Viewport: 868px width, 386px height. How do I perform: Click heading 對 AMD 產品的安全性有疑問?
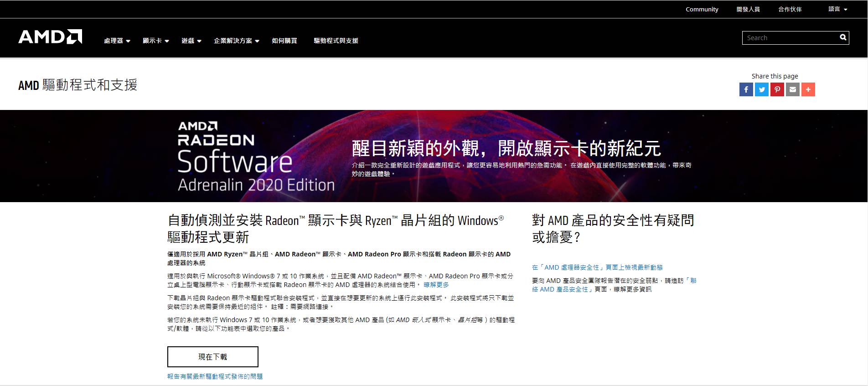click(613, 229)
